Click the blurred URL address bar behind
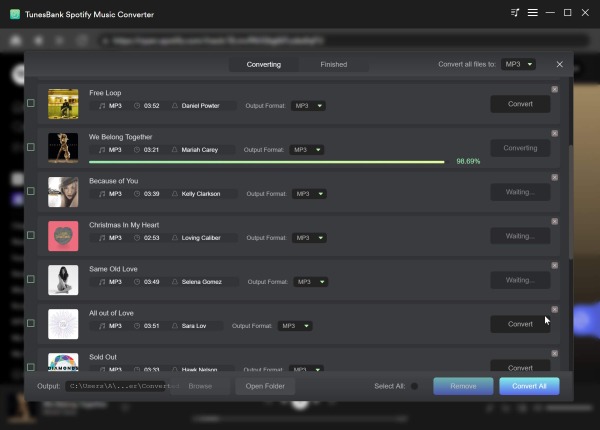600x430 pixels. click(342, 41)
